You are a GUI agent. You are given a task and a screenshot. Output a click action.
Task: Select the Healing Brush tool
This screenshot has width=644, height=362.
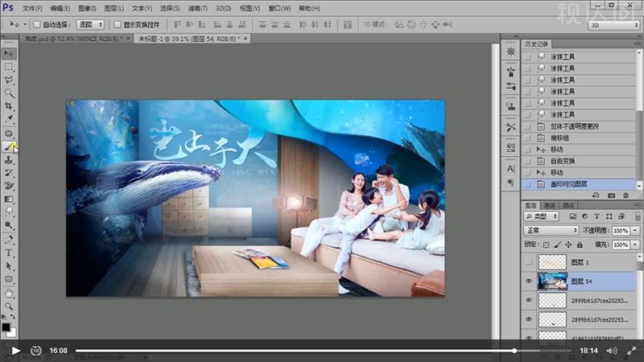pyautogui.click(x=8, y=134)
